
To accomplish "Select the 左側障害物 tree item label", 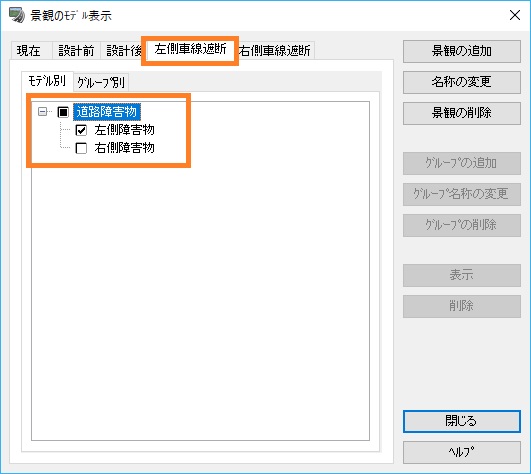I will [125, 130].
